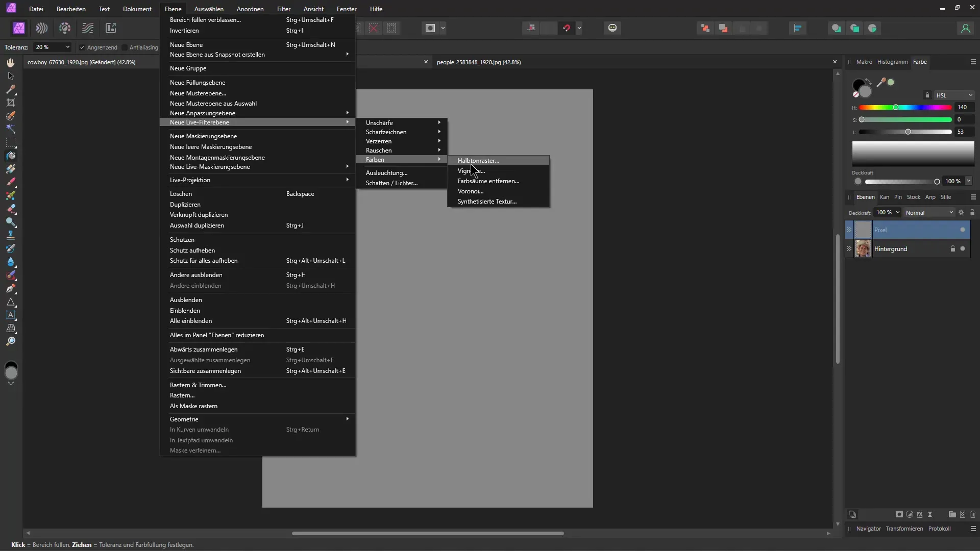Expand the Geometrie submenu
Image resolution: width=980 pixels, height=551 pixels.
click(x=258, y=419)
